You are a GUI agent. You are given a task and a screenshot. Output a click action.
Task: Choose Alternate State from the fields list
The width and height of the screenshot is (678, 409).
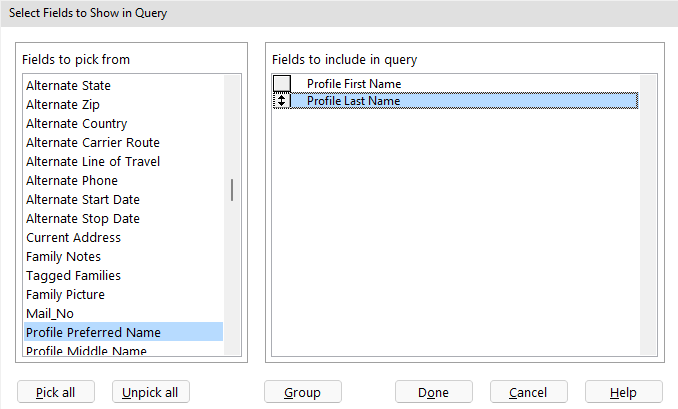point(68,86)
